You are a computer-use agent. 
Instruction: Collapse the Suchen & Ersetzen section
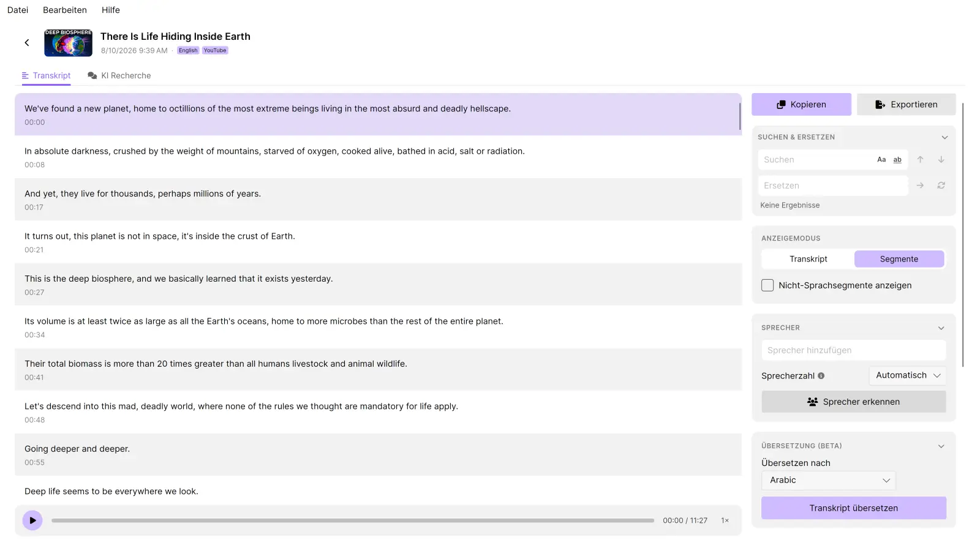[x=944, y=138]
